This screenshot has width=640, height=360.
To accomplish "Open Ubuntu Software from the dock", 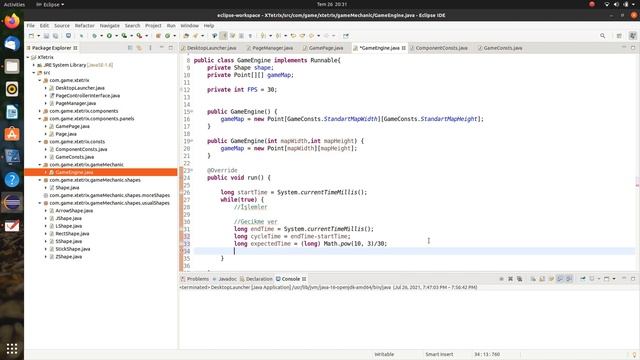I will click(x=12, y=134).
